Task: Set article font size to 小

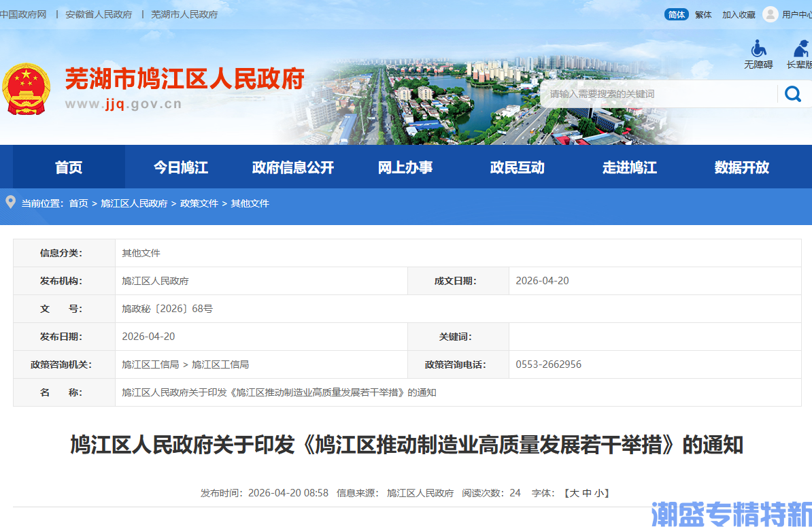Action: coord(598,493)
